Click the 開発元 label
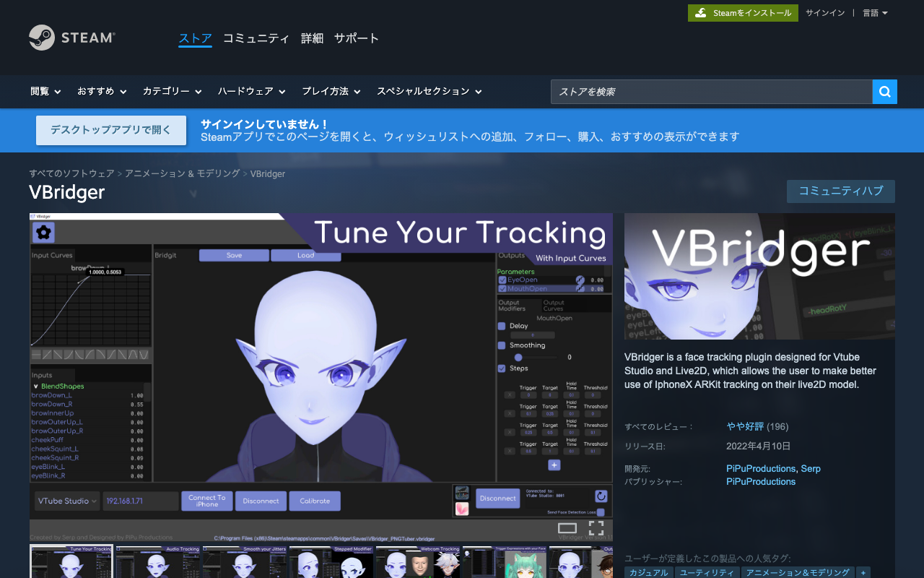 (637, 469)
